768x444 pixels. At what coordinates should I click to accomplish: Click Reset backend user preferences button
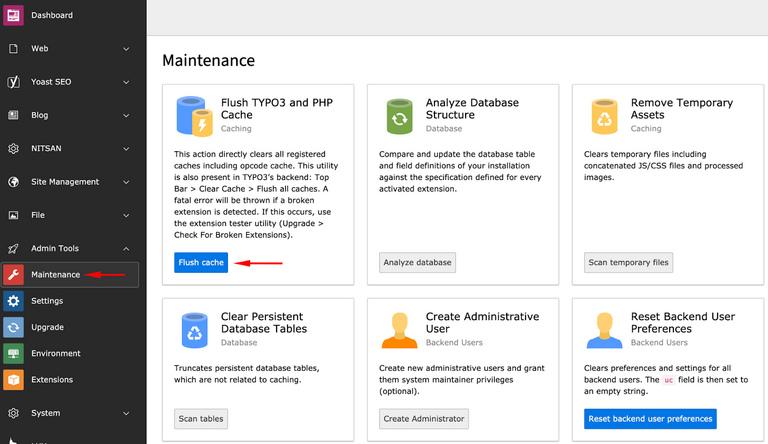(x=650, y=419)
